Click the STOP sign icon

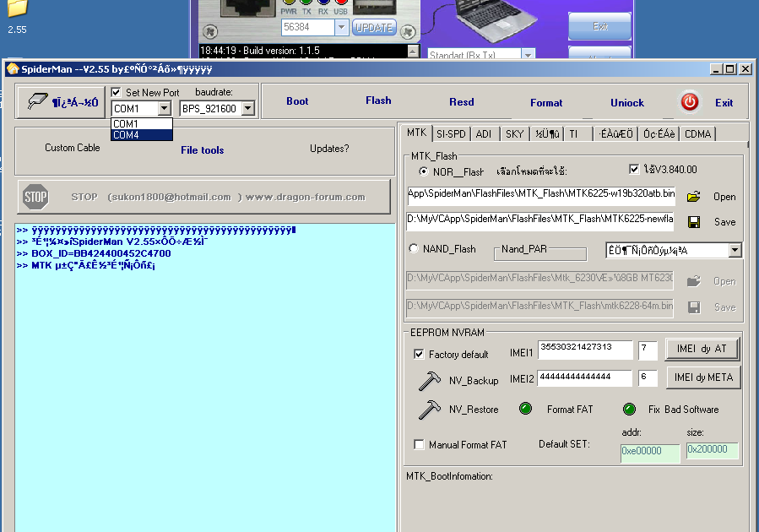pyautogui.click(x=35, y=197)
